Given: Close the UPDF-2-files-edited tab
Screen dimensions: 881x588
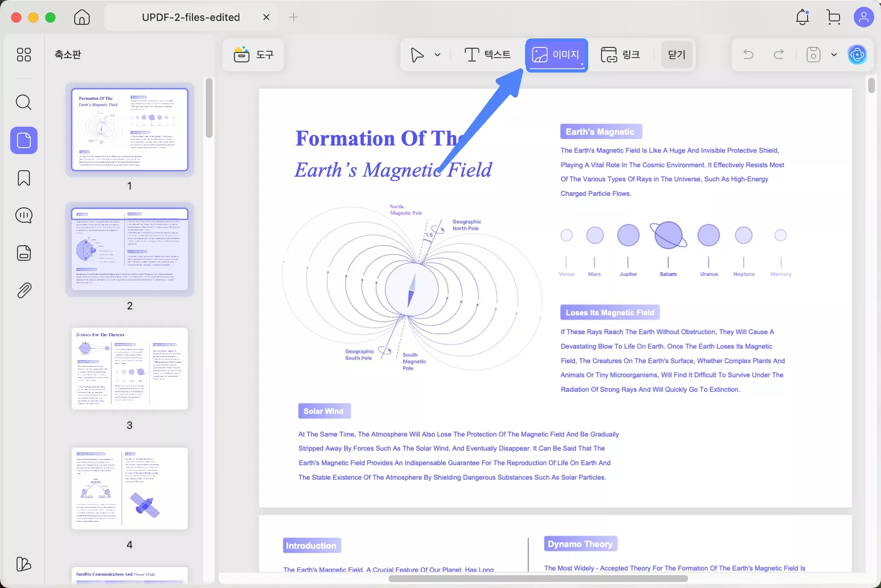Looking at the screenshot, I should 266,17.
